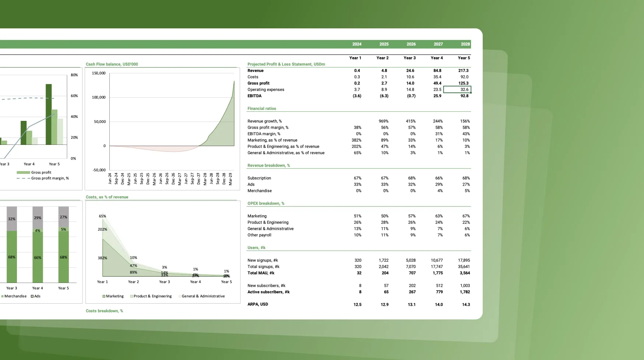The width and height of the screenshot is (644, 360).
Task: Select the Cash Flow balance chart title
Action: tap(112, 64)
